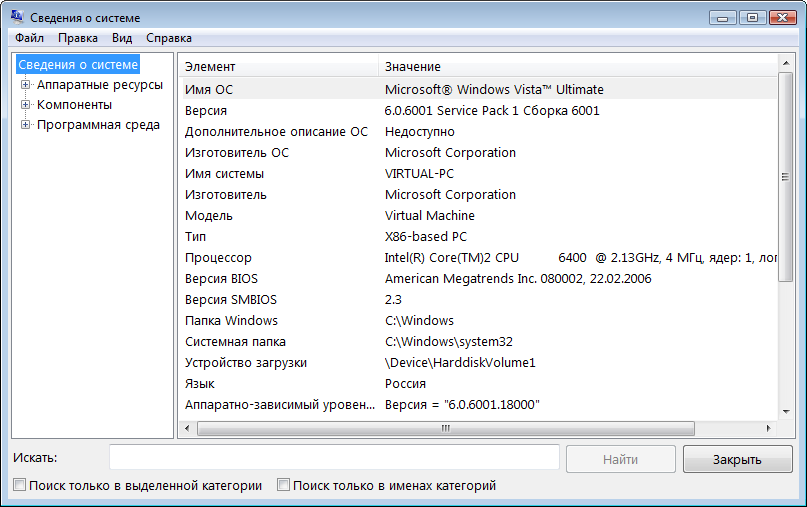Open the Правка menu
Image resolution: width=807 pixels, height=507 pixels.
(x=77, y=38)
